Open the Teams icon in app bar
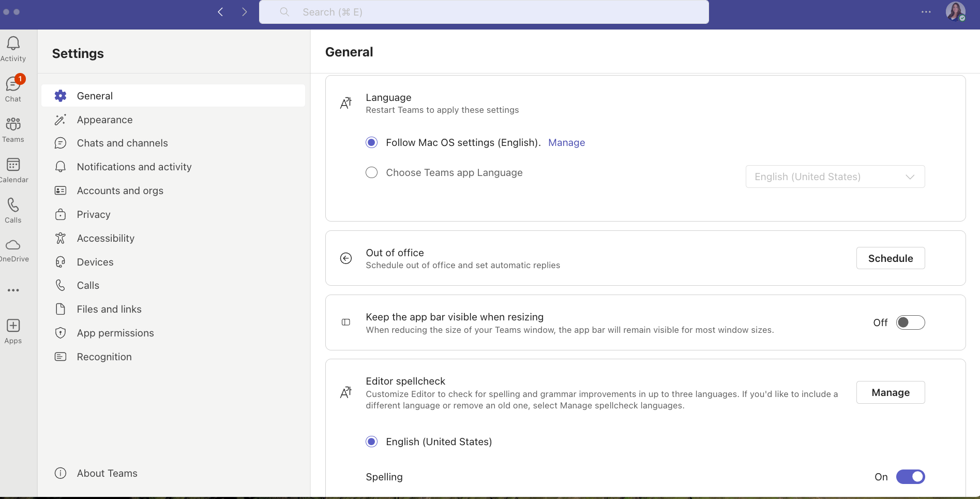The width and height of the screenshot is (980, 499). pyautogui.click(x=13, y=124)
